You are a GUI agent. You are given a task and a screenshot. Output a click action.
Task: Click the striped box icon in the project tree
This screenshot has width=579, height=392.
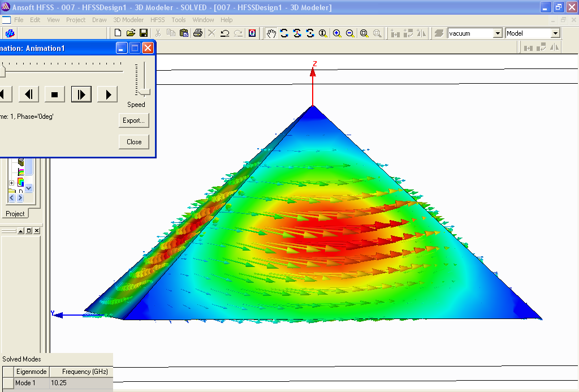[21, 162]
